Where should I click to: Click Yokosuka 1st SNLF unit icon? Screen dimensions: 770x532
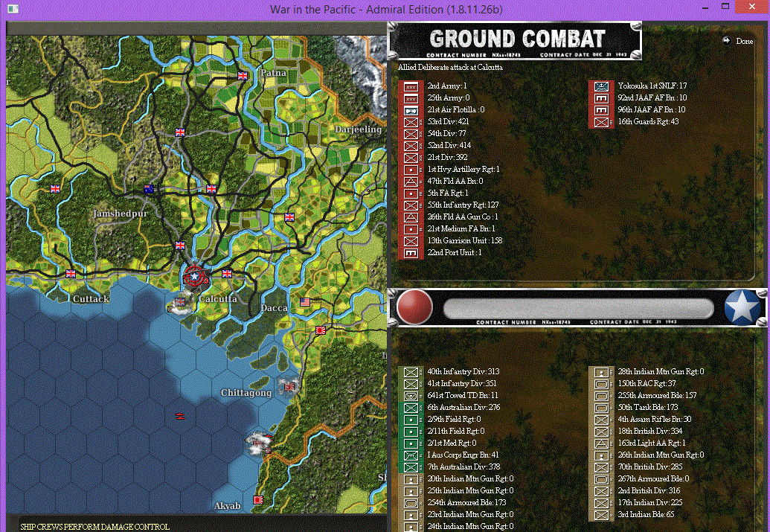click(x=601, y=86)
